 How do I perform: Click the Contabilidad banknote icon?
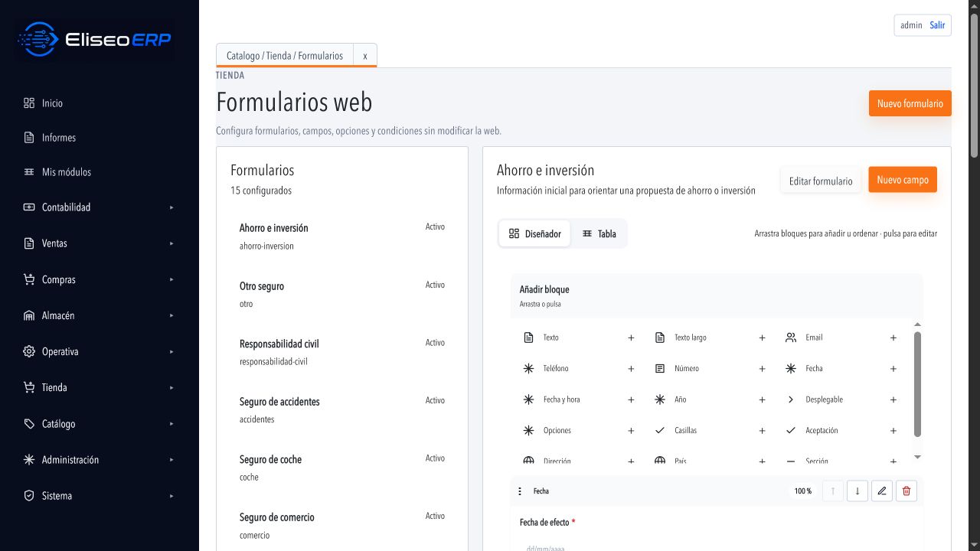[x=29, y=207]
